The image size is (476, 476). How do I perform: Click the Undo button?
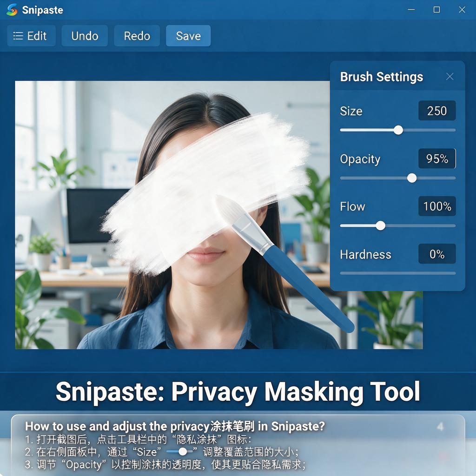point(85,36)
